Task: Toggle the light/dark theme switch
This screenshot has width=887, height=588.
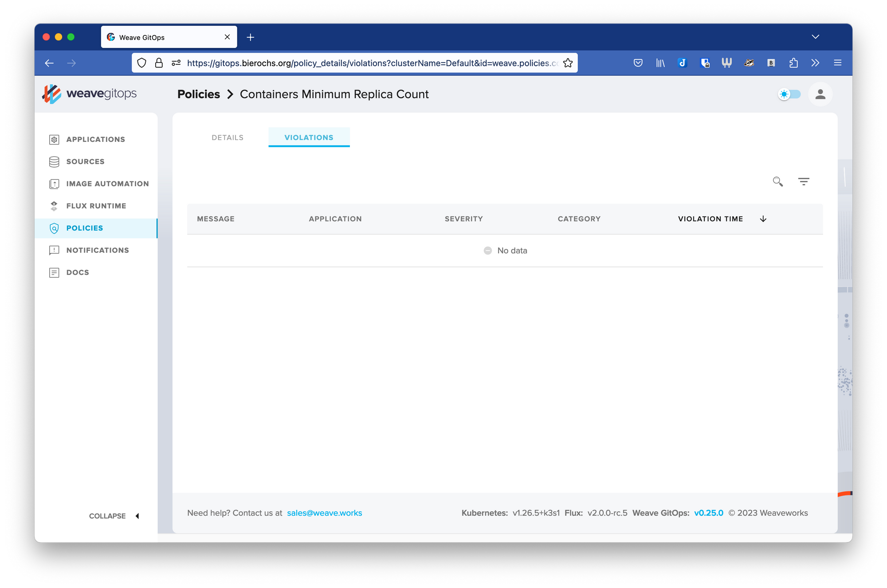Action: point(789,94)
